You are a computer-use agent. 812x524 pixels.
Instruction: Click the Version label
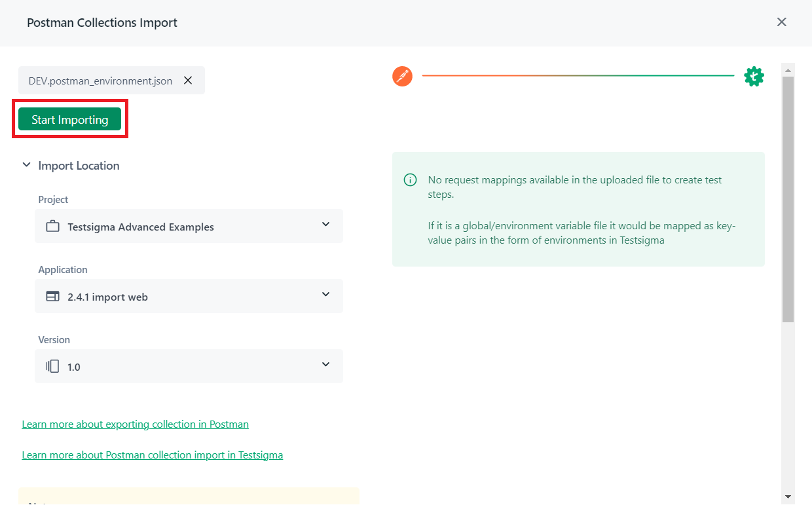pyautogui.click(x=54, y=339)
